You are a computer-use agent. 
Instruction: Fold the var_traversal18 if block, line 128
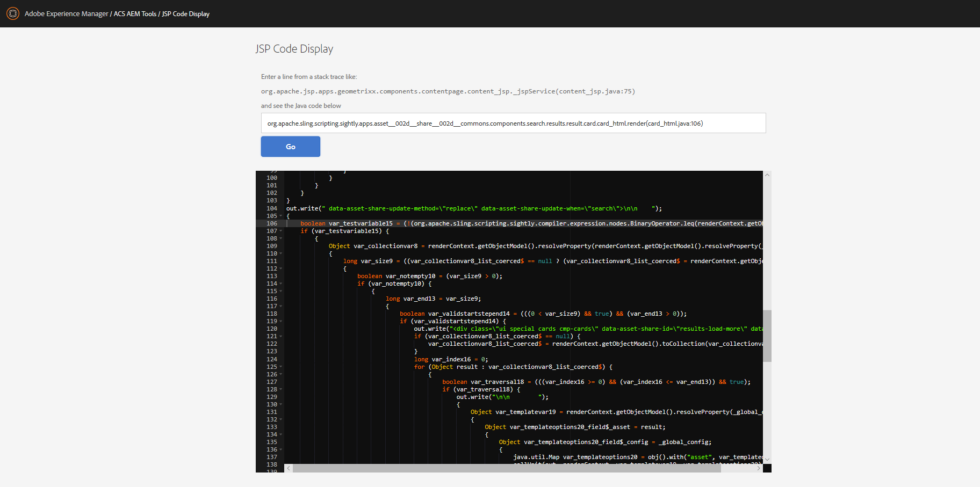(280, 389)
